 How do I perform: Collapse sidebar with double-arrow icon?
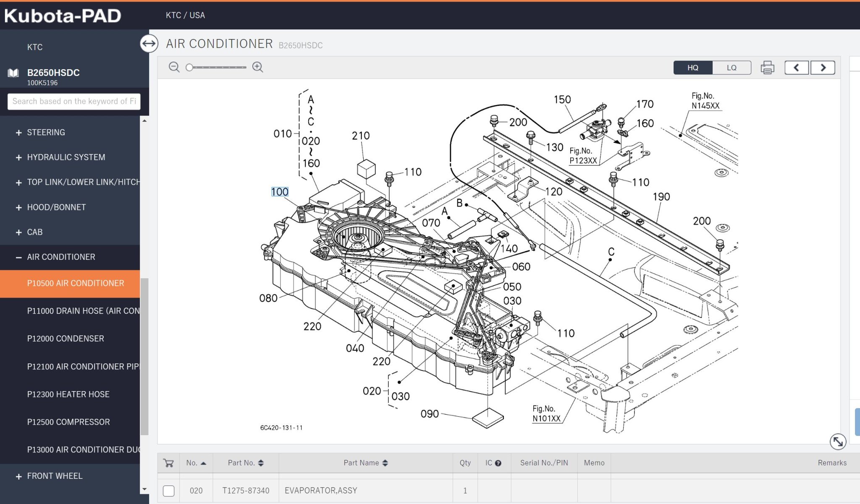click(x=149, y=44)
